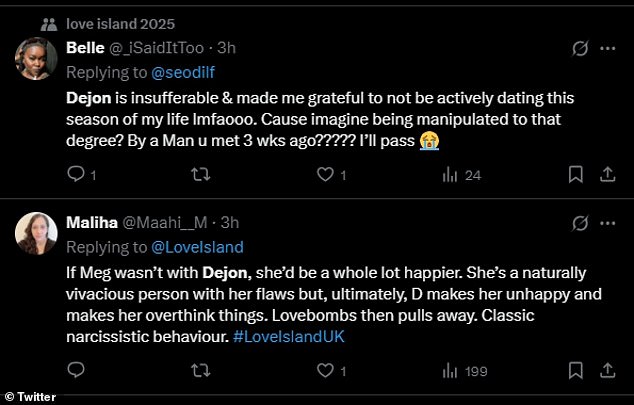Retweet Maliha's post about Meg
Image resolution: width=634 pixels, height=405 pixels.
pos(200,370)
